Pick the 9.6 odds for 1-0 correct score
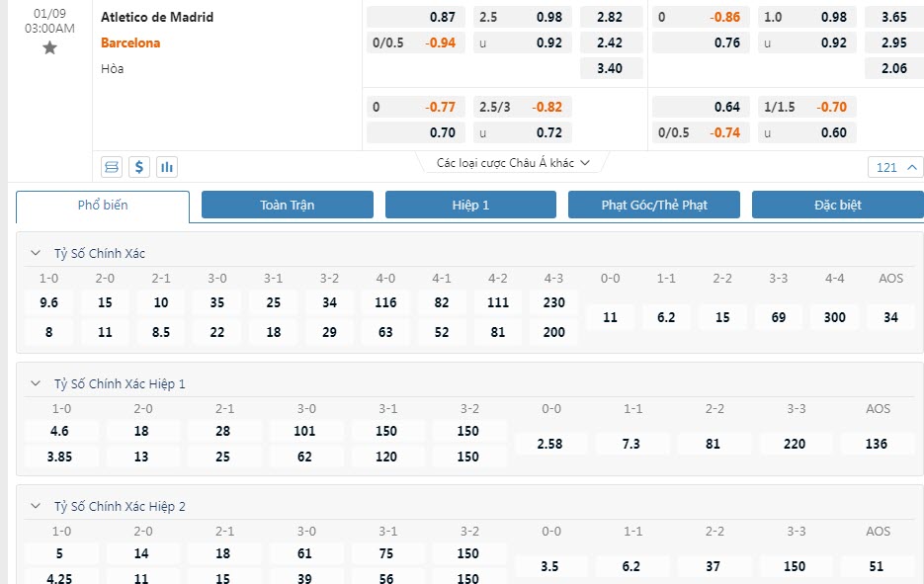This screenshot has height=584, width=924. [48, 302]
